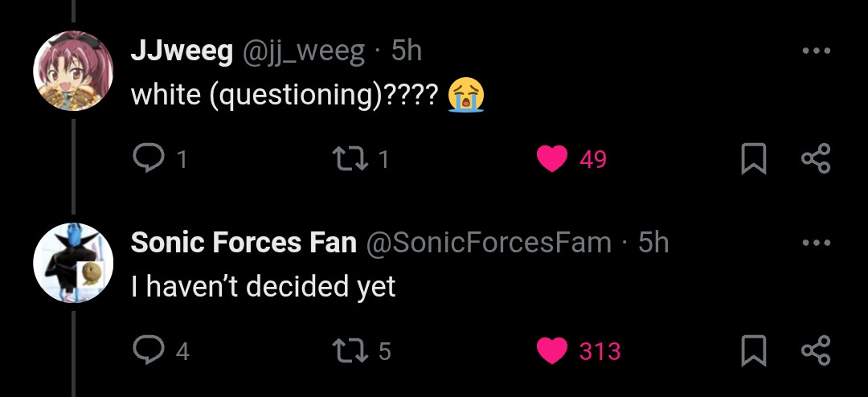The height and width of the screenshot is (397, 868).
Task: Open Sonic Forces Fan's avatar
Action: coord(73,263)
